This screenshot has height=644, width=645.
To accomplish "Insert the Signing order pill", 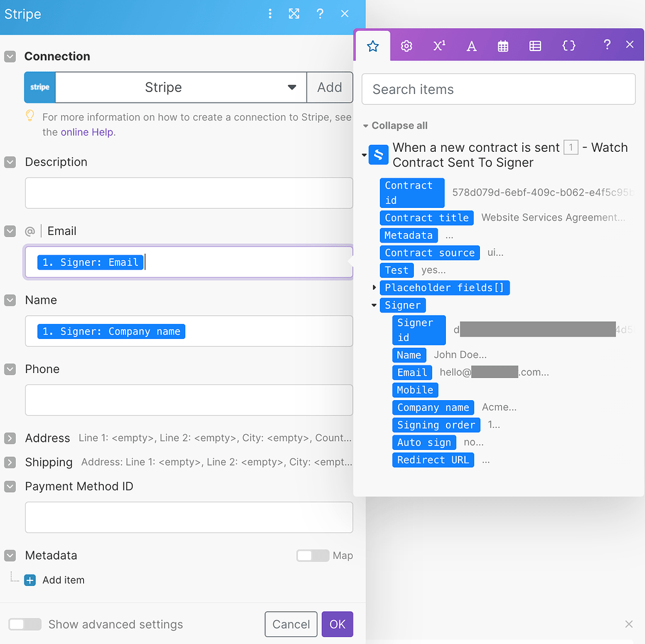I will (436, 425).
